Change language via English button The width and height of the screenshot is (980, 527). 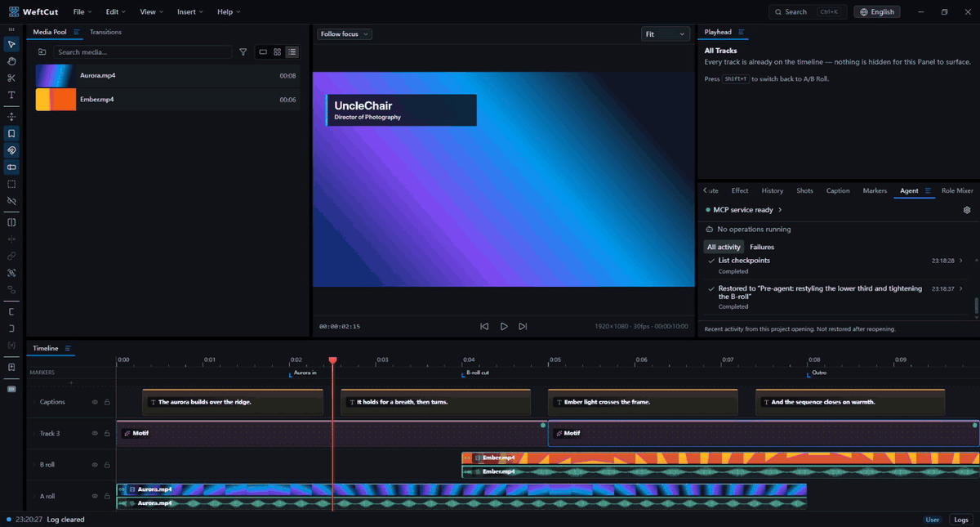tap(877, 11)
